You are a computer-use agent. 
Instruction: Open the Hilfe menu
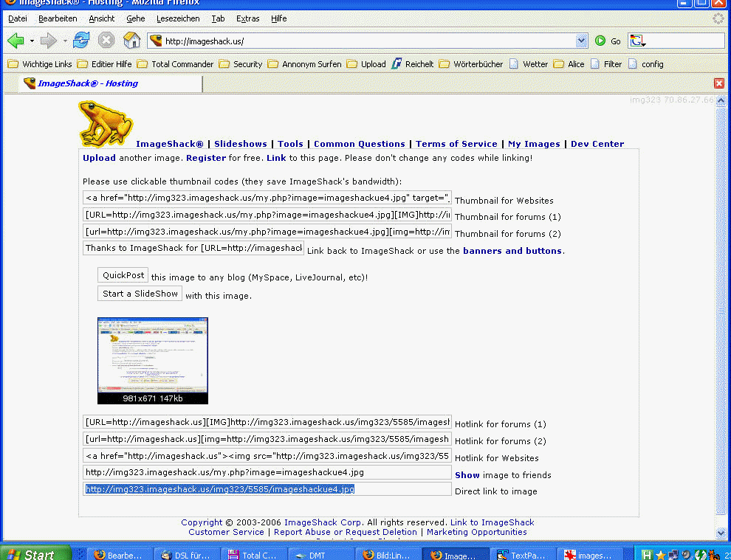coord(279,18)
